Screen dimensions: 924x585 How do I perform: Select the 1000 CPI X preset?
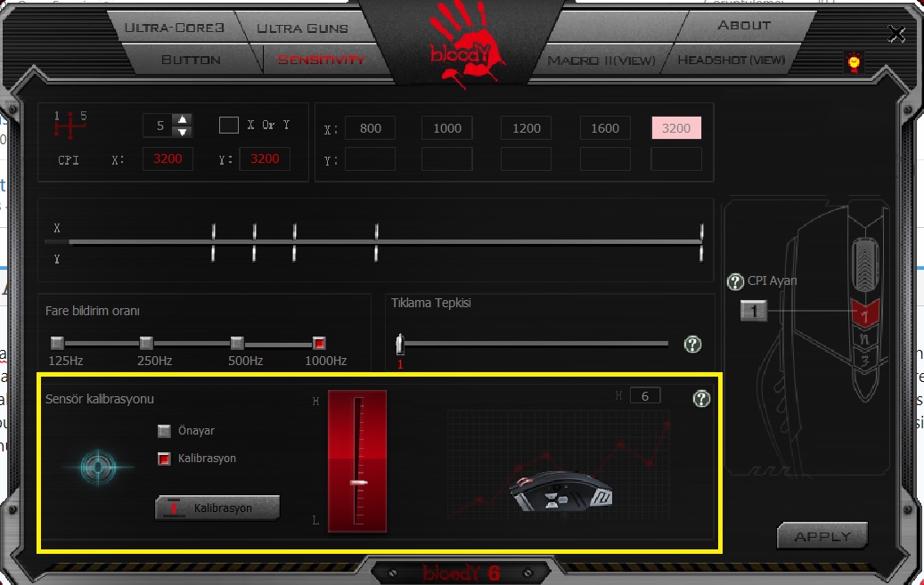click(446, 128)
